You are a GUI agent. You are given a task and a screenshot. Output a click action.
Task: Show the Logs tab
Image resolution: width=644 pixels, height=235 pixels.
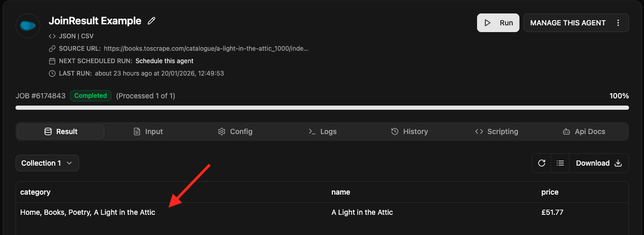coord(323,131)
